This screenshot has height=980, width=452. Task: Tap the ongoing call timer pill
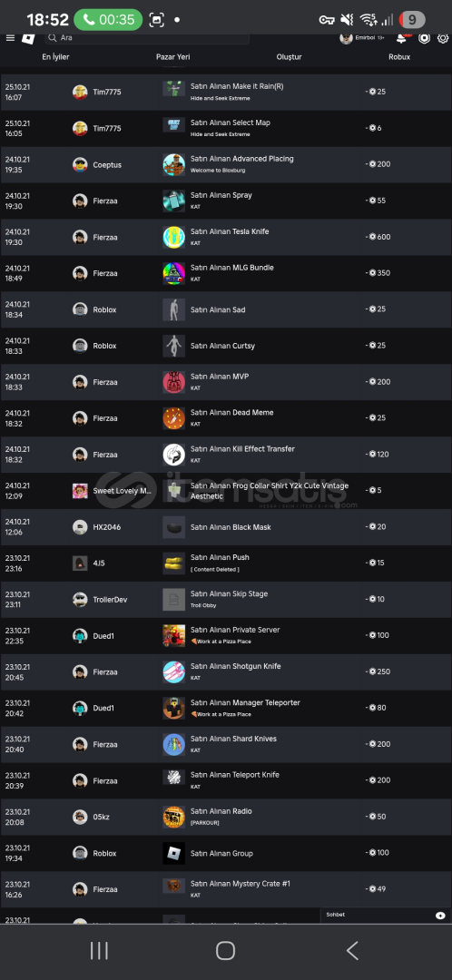point(107,20)
